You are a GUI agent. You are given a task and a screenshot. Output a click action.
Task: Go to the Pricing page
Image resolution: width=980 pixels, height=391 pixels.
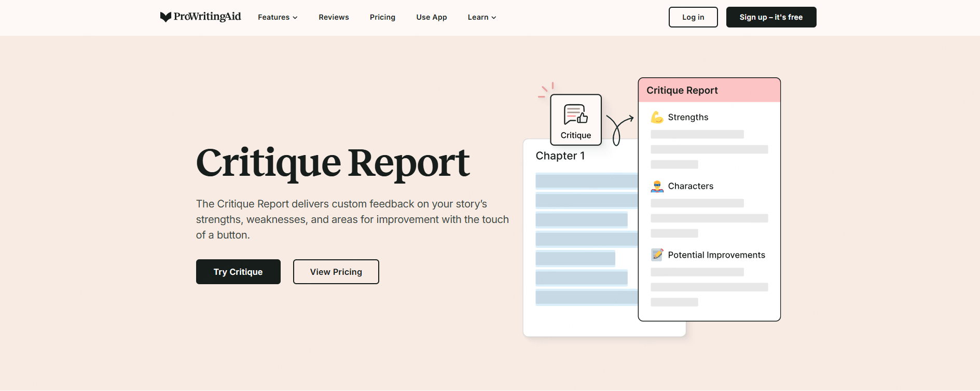(382, 17)
